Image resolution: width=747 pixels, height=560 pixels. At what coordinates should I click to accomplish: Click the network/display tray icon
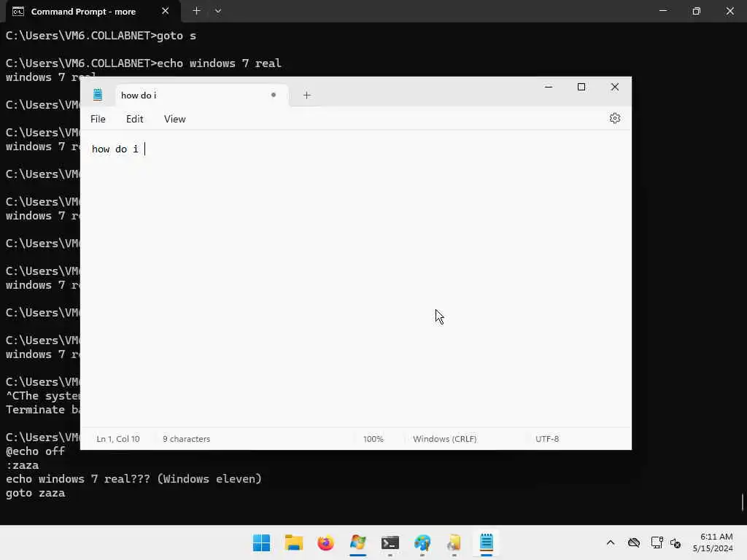(657, 542)
